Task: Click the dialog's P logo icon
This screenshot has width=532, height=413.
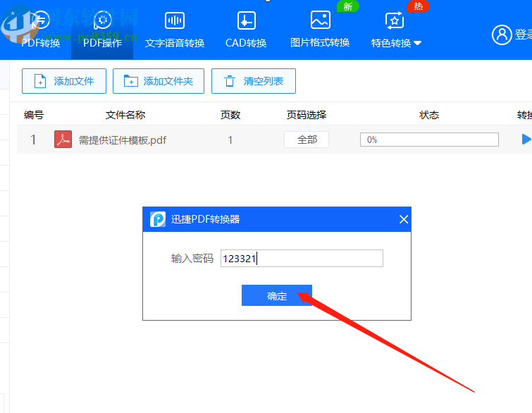Action: point(158,219)
